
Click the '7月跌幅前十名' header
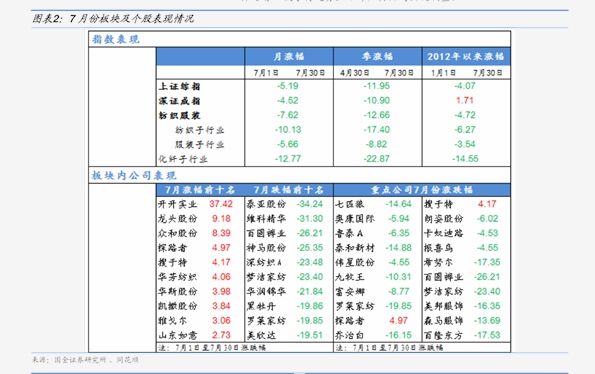click(288, 190)
